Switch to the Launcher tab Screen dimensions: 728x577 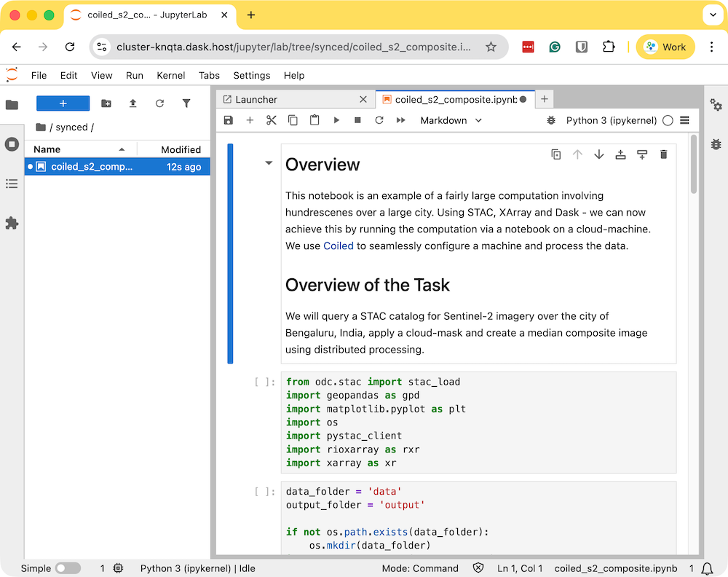(256, 99)
